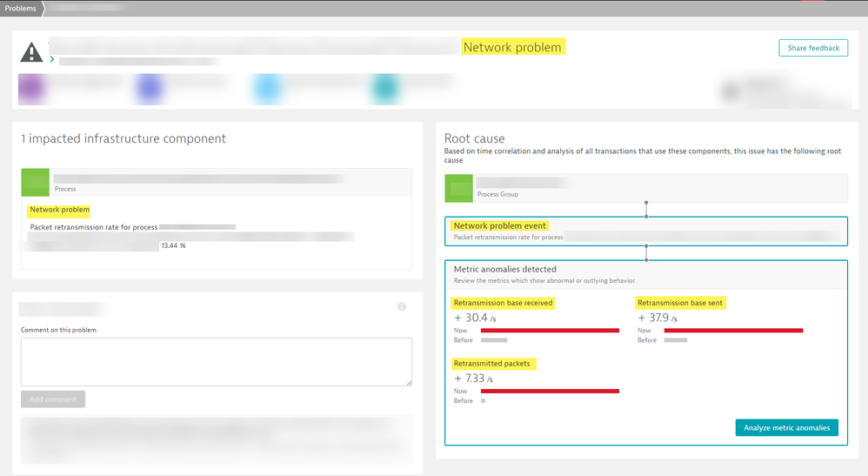
Task: Click the dark blue blurred impact icon
Action: coord(149,88)
